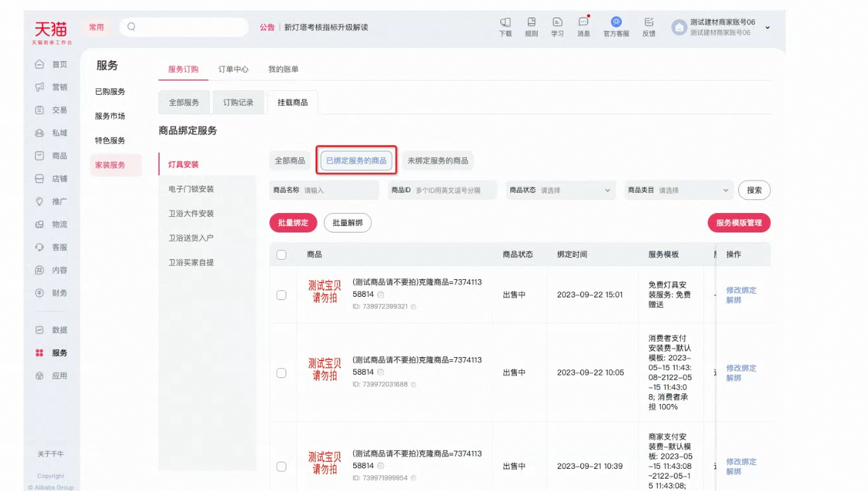Viewport: 868px width, 491px height.
Task: Open 内容 in the sidebar
Action: coord(51,270)
